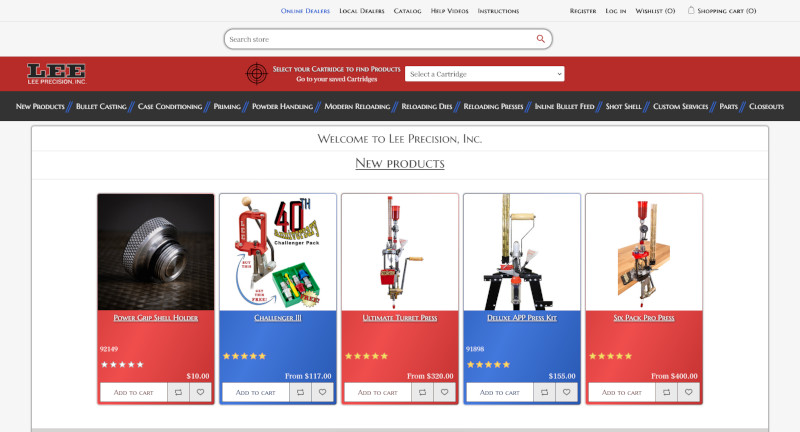Click star rating of Deluxe APP Press Kit

[488, 364]
